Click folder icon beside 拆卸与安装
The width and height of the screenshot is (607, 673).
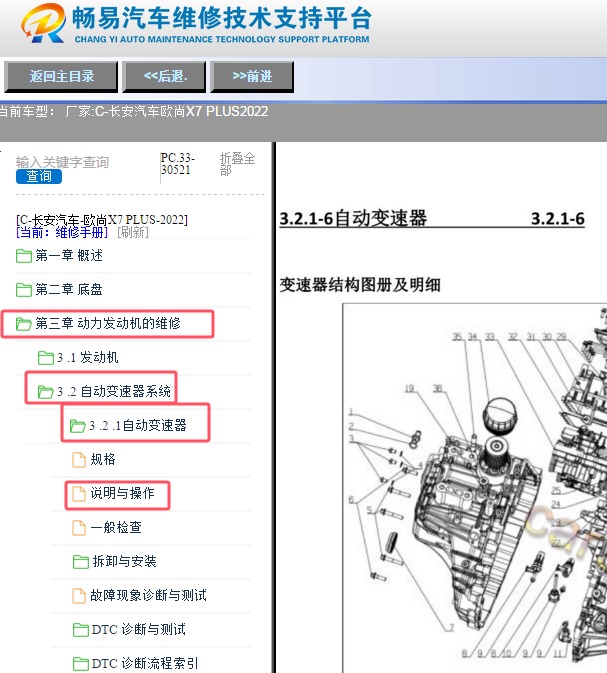(81, 562)
